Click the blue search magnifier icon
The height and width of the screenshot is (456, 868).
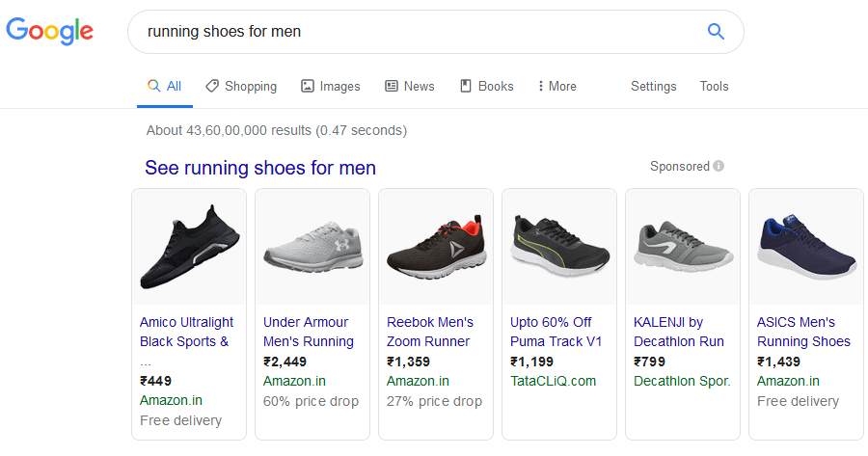[716, 32]
